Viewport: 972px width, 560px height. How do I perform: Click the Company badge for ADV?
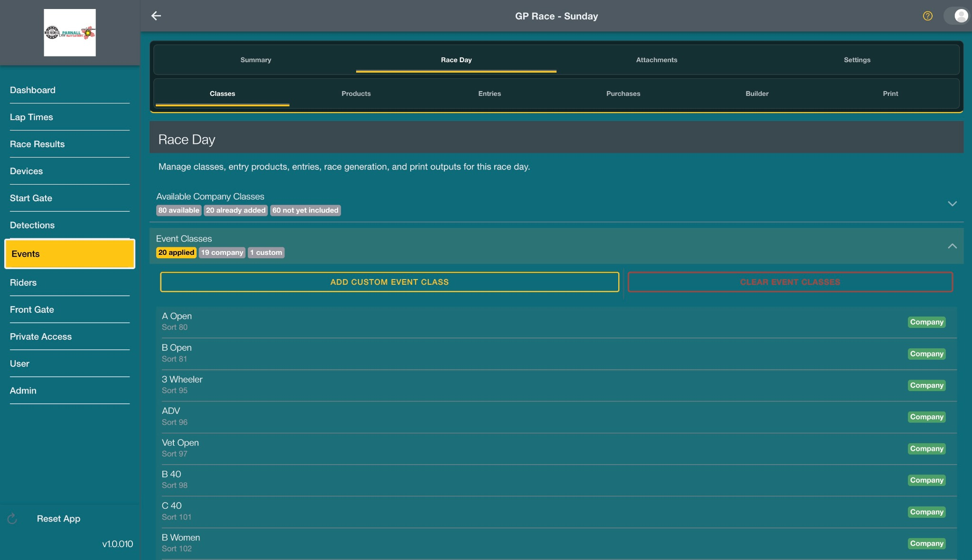pos(926,417)
